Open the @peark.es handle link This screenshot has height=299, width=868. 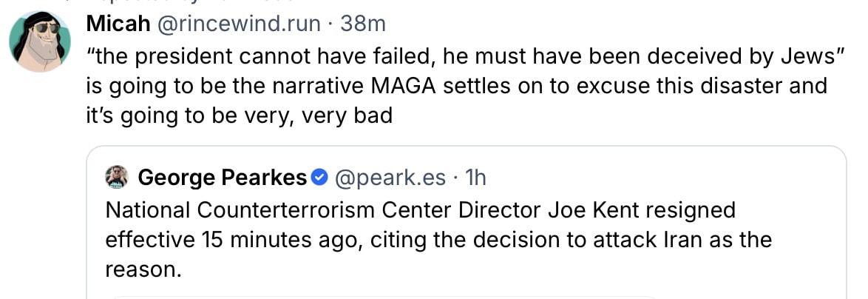[390, 178]
